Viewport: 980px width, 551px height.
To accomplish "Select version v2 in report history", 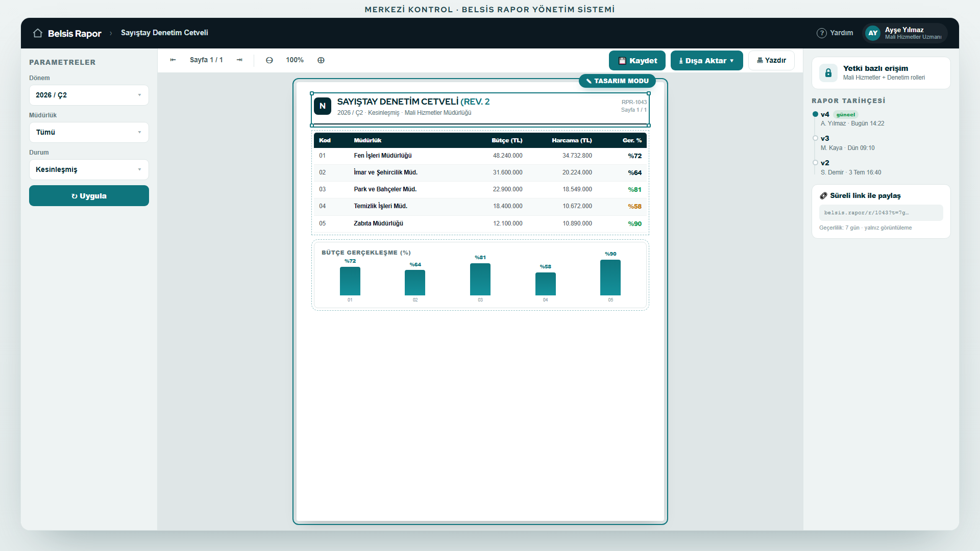I will 825,163.
